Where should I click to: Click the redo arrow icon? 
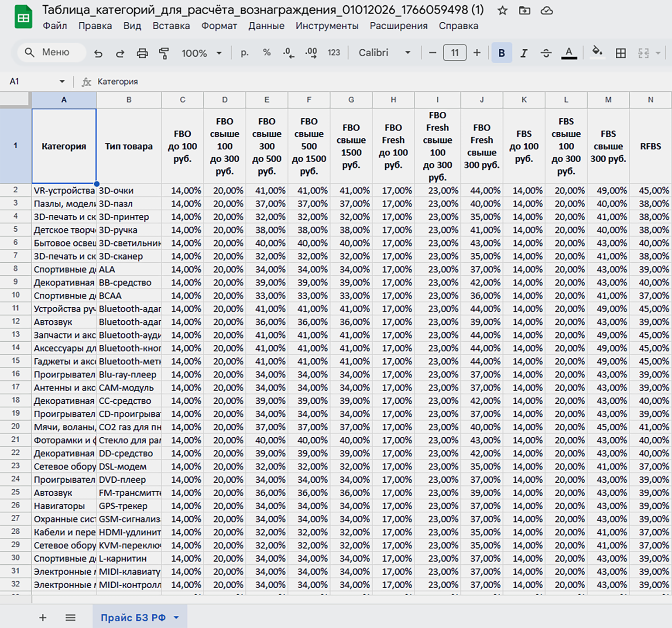point(120,53)
